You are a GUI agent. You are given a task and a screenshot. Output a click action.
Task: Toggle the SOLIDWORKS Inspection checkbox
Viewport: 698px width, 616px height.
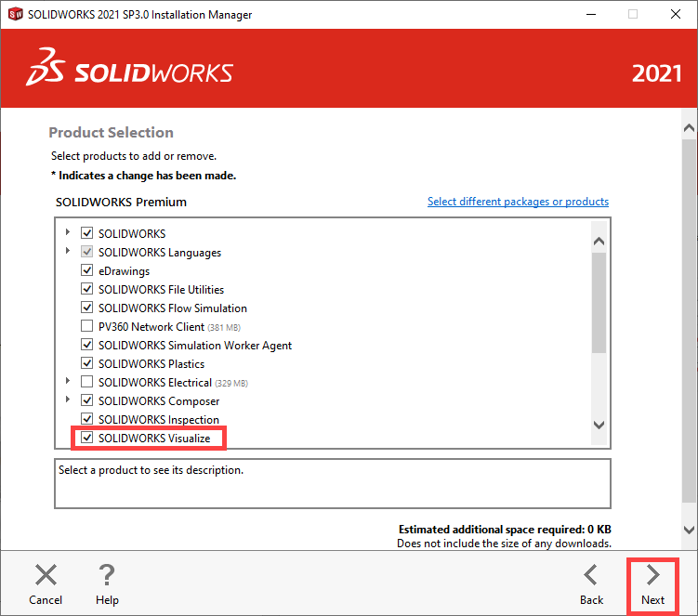coord(86,419)
